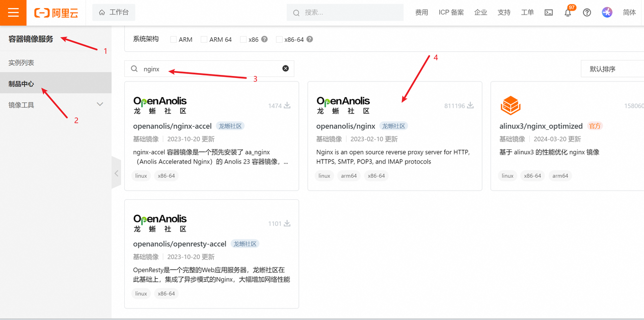Open the 工单 menu

click(527, 13)
